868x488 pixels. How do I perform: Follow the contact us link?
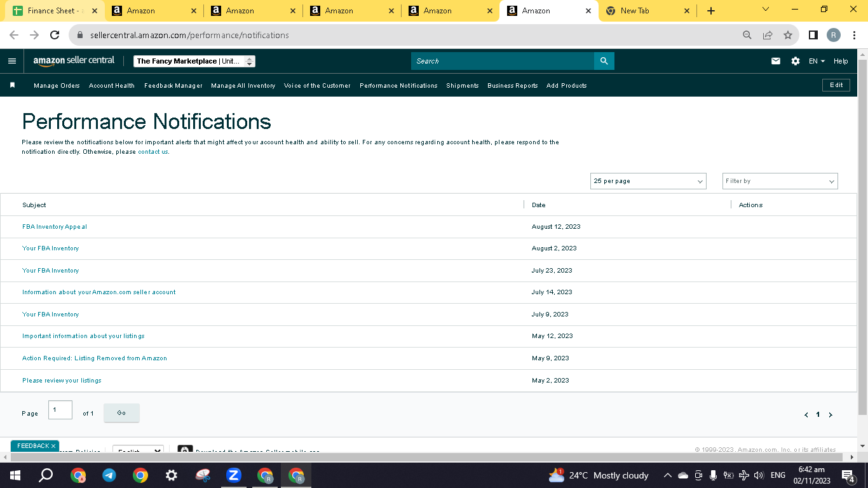coord(153,152)
